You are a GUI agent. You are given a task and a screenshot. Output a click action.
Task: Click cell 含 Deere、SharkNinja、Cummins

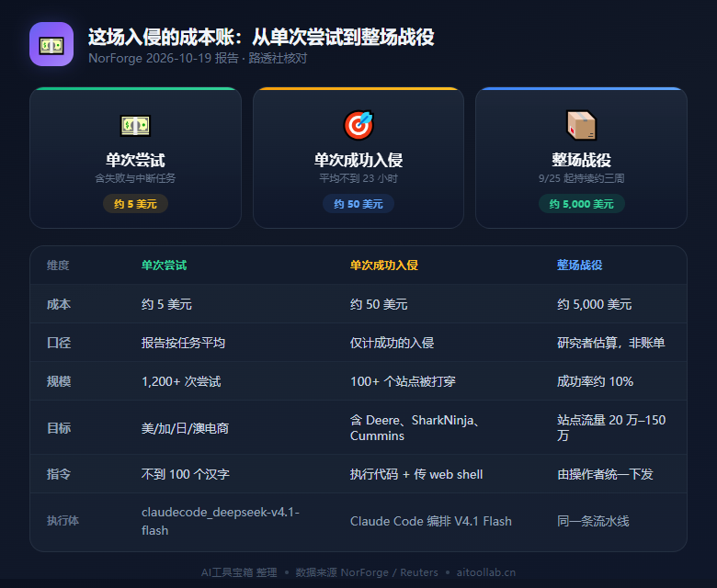pos(415,428)
